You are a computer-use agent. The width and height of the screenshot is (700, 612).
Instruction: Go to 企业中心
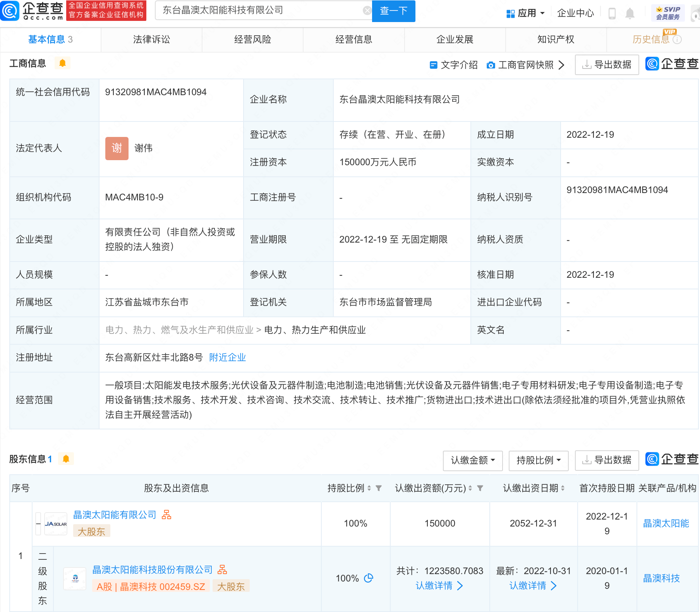575,13
